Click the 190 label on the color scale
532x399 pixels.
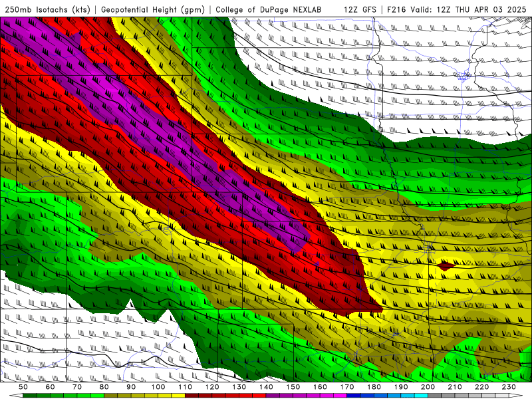pos(401,387)
